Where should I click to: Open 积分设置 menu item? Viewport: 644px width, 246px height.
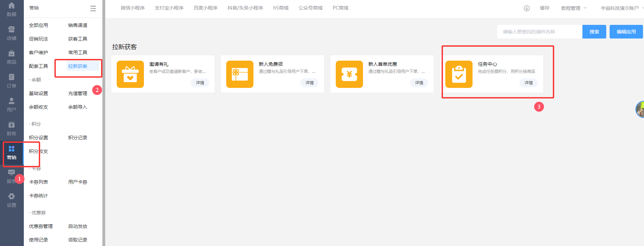tap(38, 138)
